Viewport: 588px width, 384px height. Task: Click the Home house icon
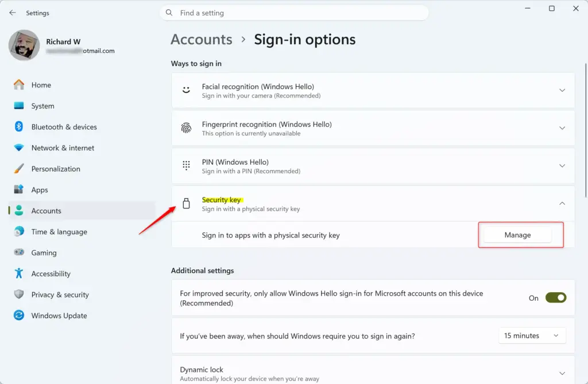19,85
